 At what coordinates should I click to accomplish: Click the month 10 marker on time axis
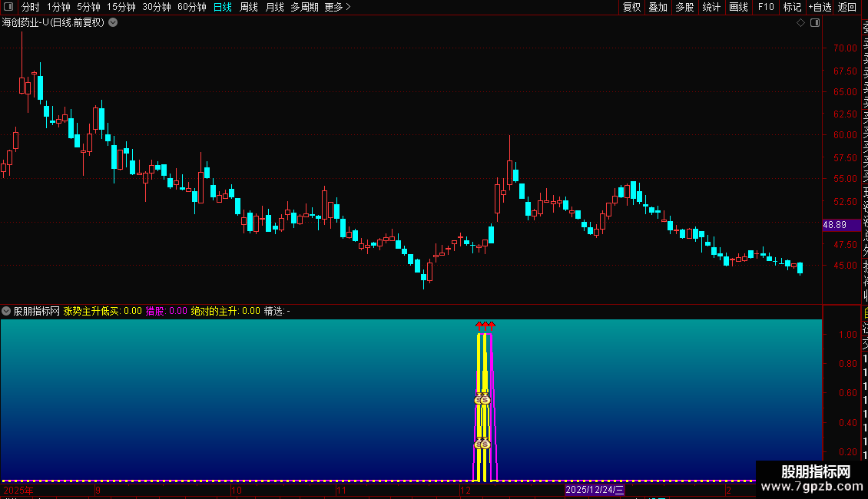[237, 490]
